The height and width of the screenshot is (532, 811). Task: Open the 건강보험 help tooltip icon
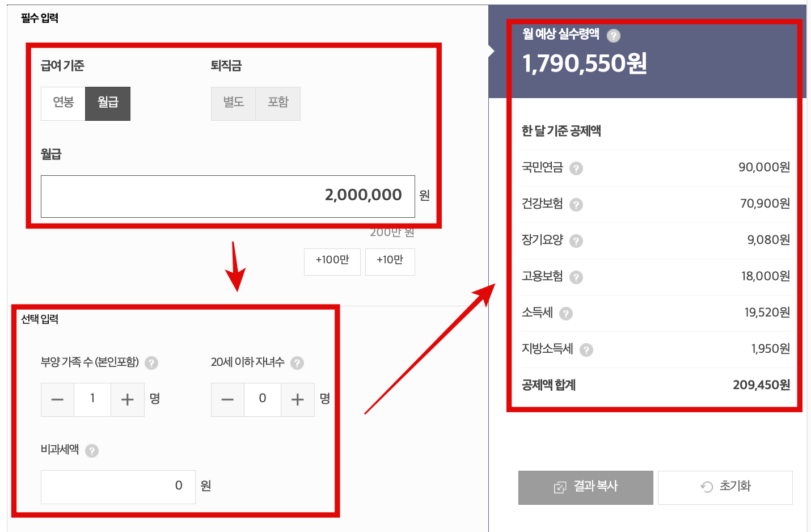576,204
